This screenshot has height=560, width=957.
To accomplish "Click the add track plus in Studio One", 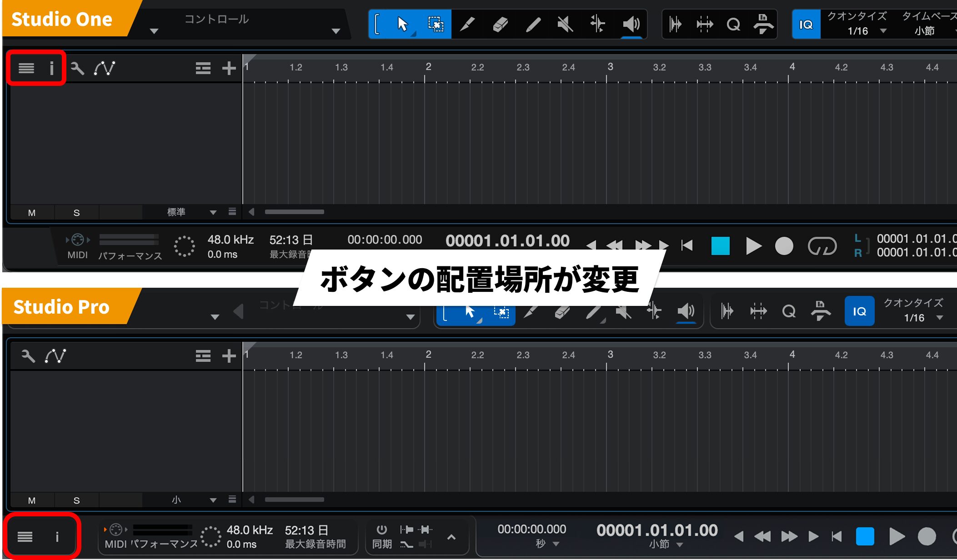I will coord(229,68).
